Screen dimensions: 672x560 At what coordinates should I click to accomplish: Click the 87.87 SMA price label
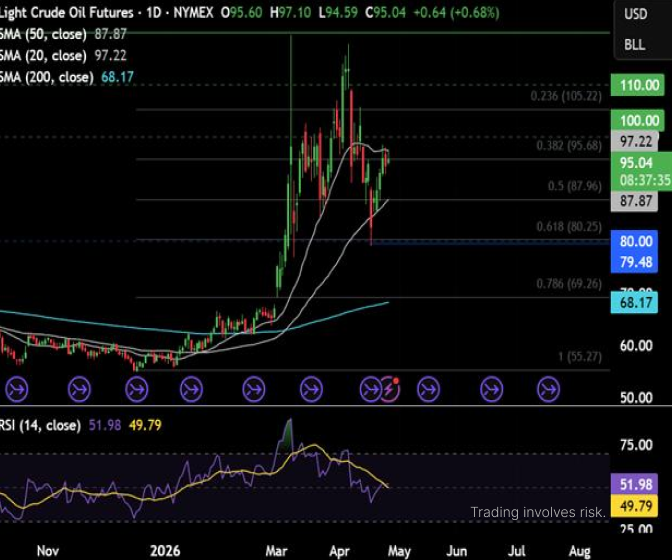(634, 201)
